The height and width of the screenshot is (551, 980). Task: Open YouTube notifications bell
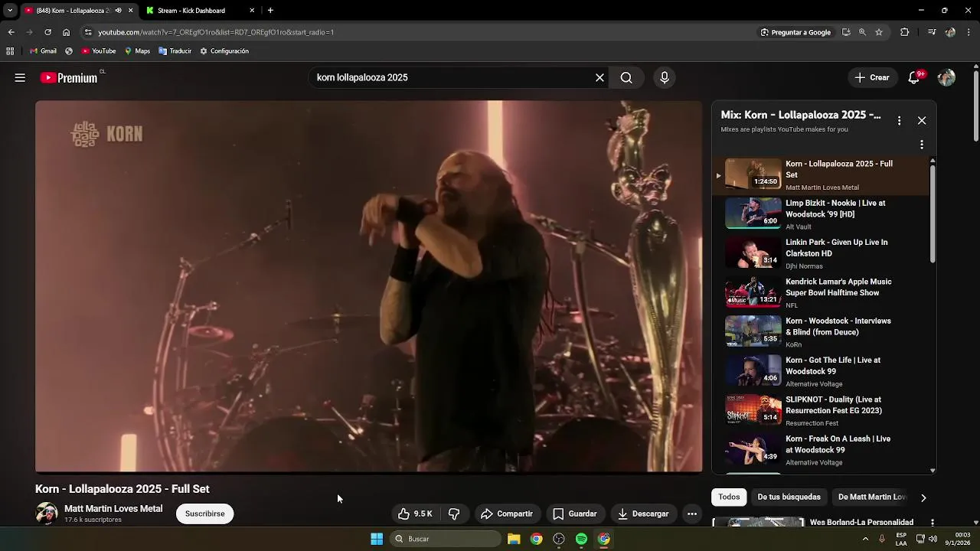[x=914, y=77]
